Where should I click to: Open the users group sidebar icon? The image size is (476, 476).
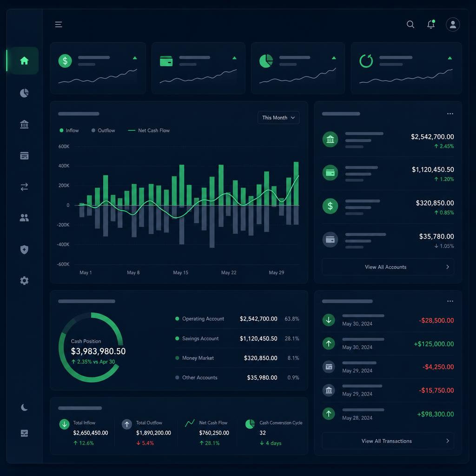[24, 218]
